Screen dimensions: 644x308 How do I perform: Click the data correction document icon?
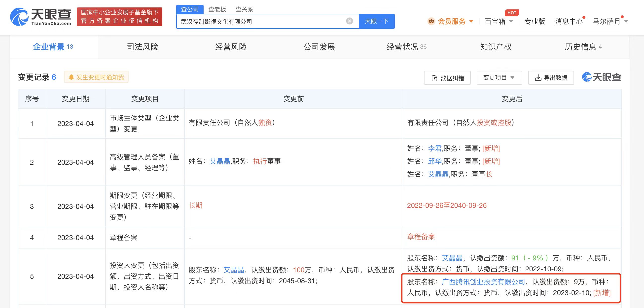(434, 78)
